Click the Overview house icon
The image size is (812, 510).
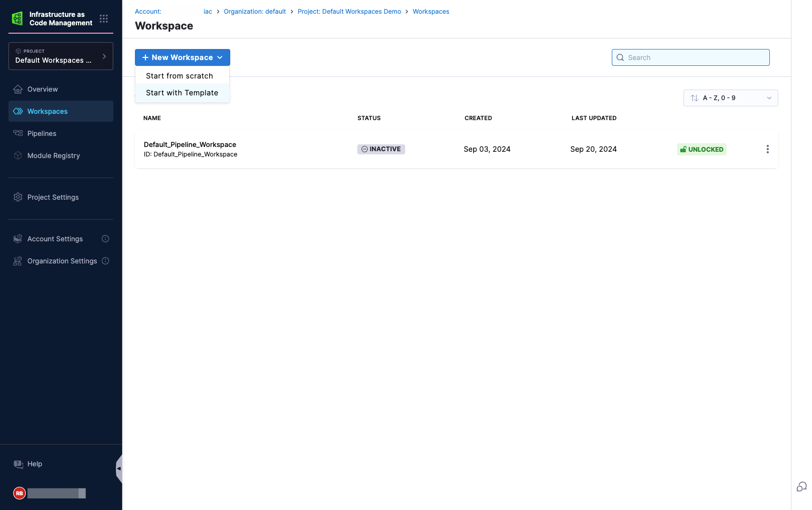18,89
